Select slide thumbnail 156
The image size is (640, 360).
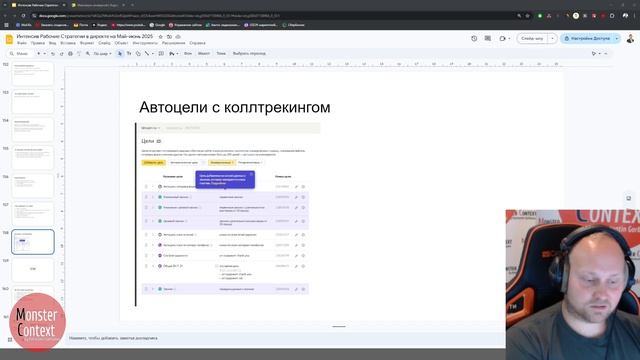tap(33, 186)
